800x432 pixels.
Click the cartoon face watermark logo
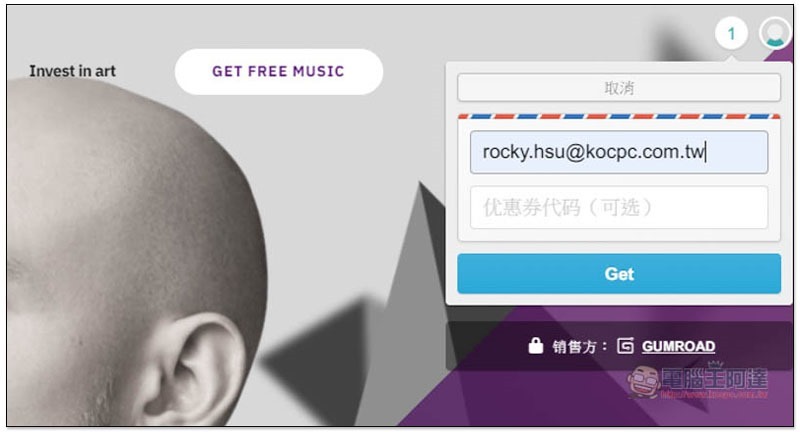pos(644,382)
